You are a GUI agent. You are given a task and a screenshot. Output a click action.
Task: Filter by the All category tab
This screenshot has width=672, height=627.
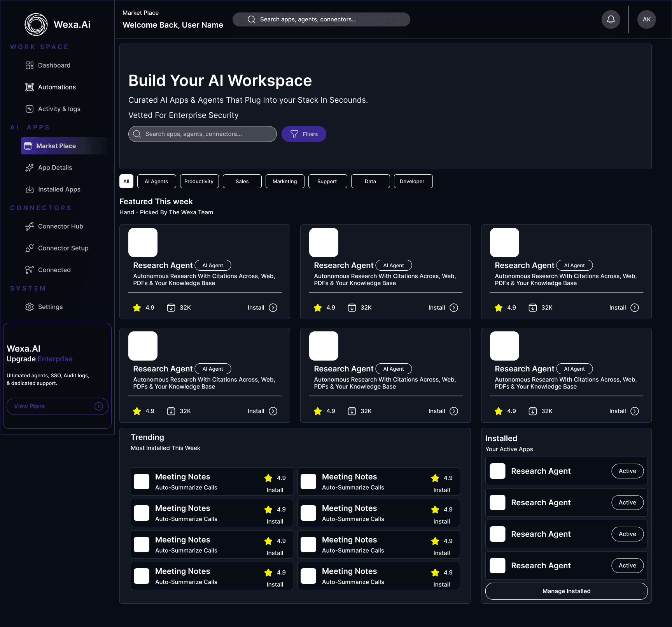click(126, 181)
